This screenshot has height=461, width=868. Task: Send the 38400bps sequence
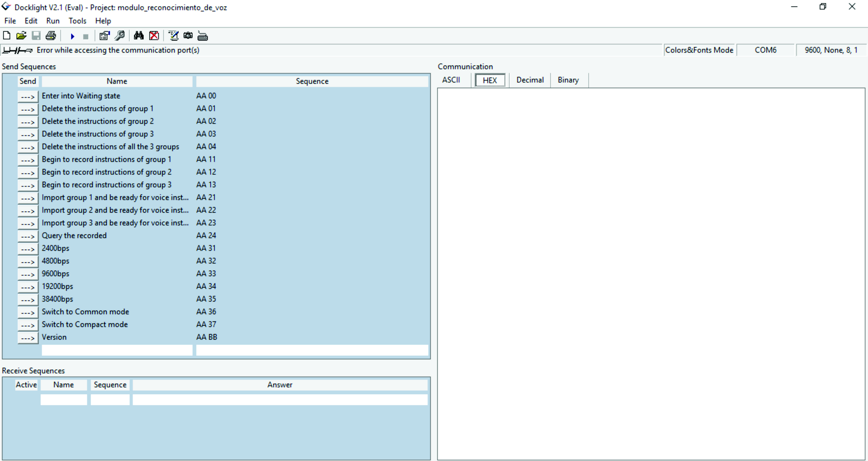(28, 300)
